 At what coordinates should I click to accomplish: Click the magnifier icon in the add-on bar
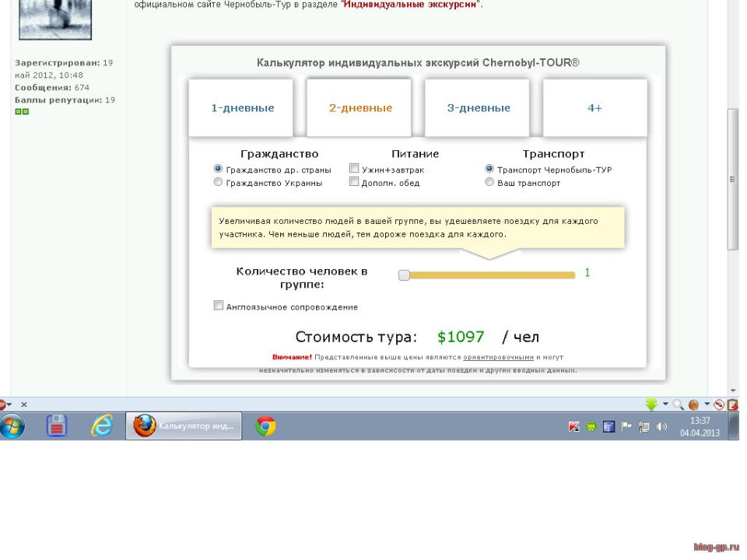(x=678, y=404)
